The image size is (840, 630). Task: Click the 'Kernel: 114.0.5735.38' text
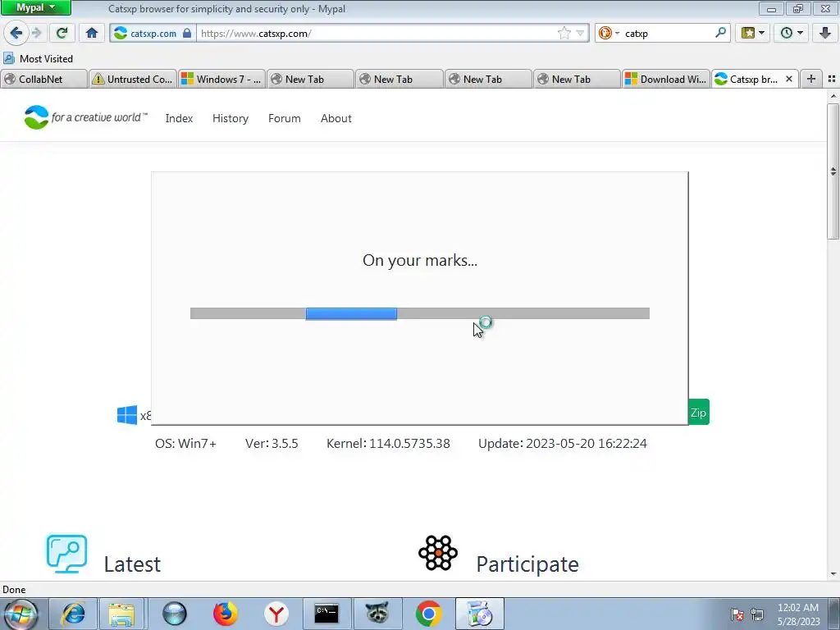[388, 444]
